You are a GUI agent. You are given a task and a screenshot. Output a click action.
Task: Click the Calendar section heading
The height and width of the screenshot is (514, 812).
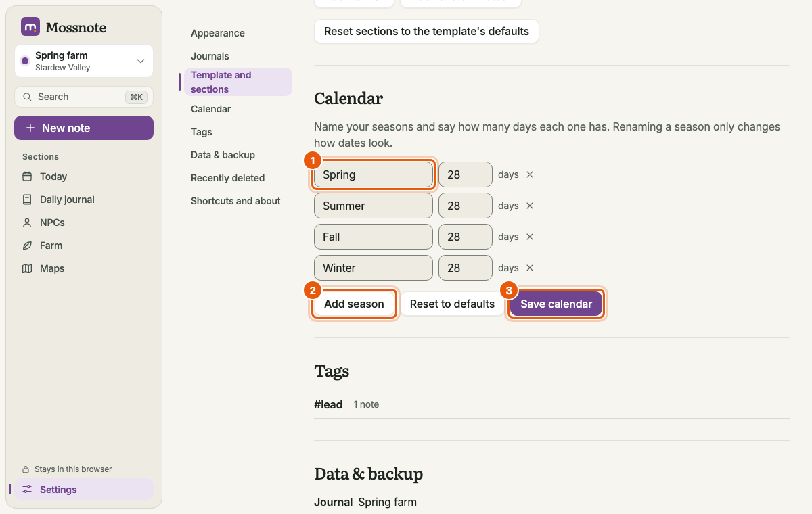point(348,99)
